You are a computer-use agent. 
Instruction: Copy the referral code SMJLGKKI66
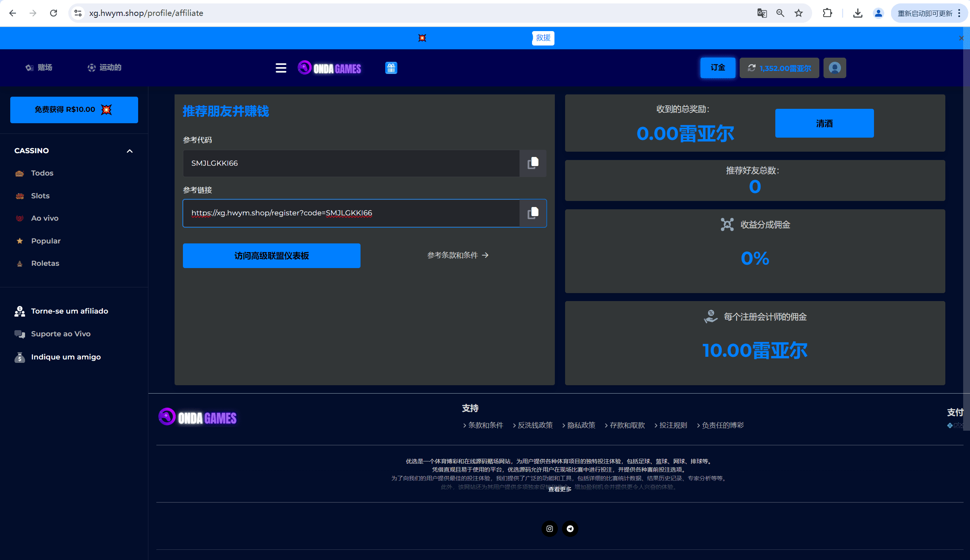[x=533, y=163]
